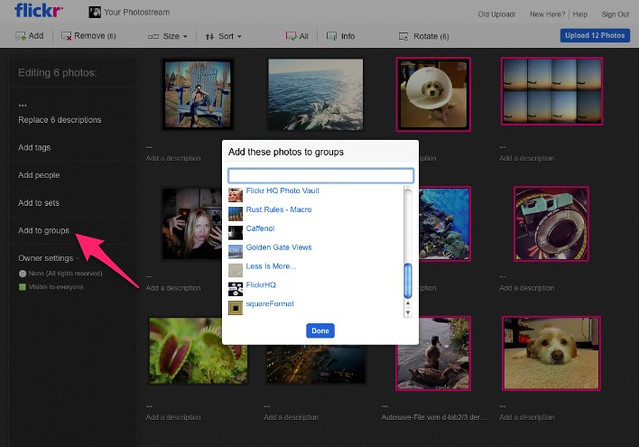Open Add tags in the sidebar
The width and height of the screenshot is (639, 447).
(x=34, y=147)
